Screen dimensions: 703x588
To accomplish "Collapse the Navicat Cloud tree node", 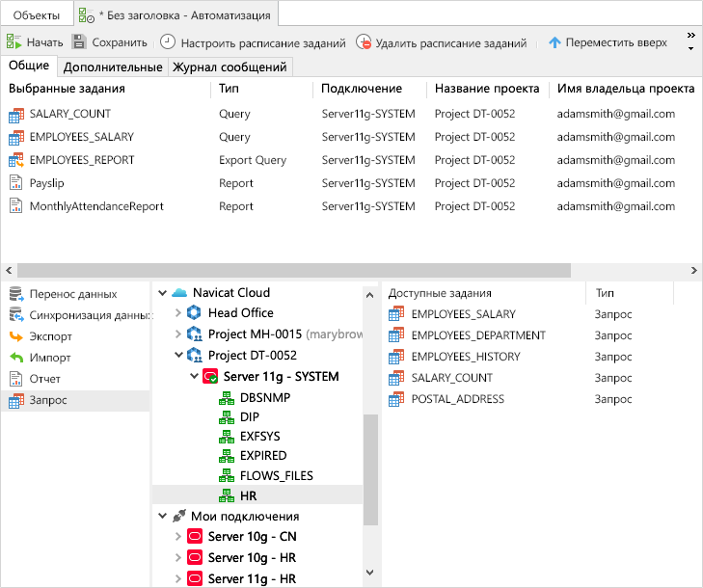I will tap(161, 293).
